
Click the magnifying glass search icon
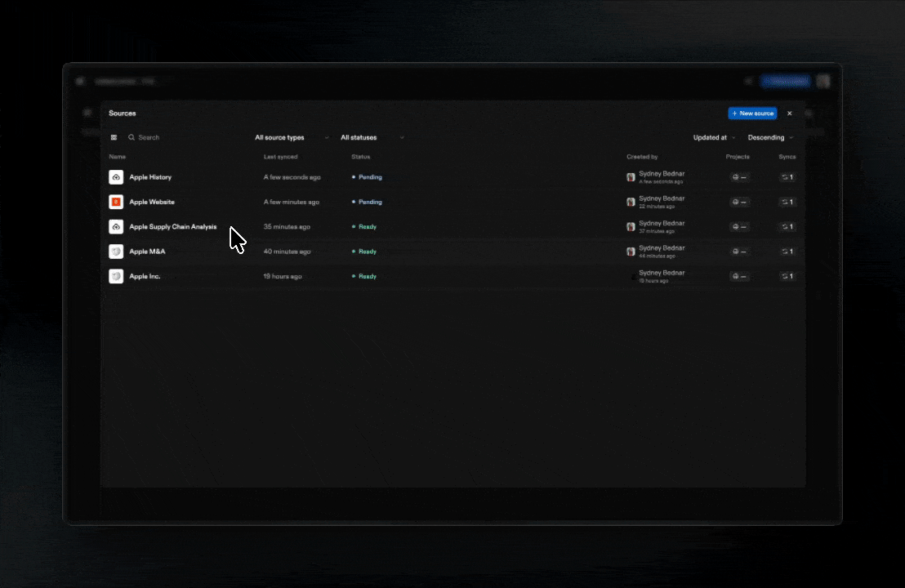[x=132, y=137]
